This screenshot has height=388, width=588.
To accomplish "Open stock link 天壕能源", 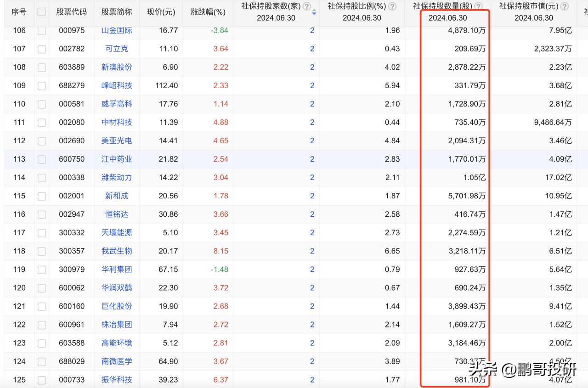I will [x=117, y=232].
